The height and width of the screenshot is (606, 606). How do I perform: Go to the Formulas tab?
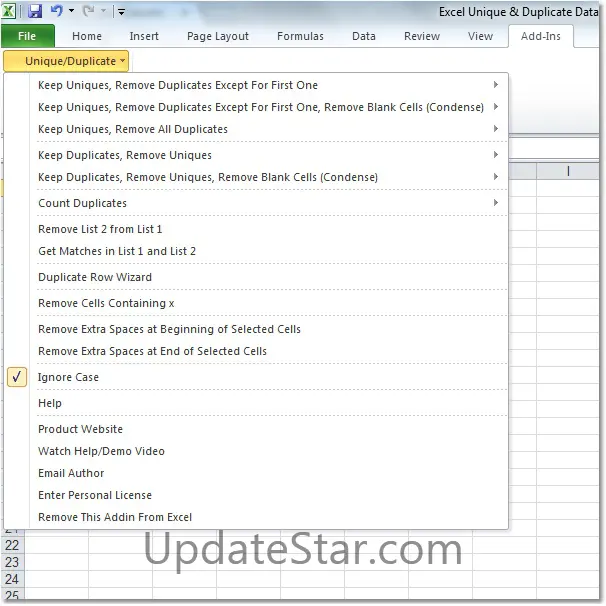(x=300, y=36)
